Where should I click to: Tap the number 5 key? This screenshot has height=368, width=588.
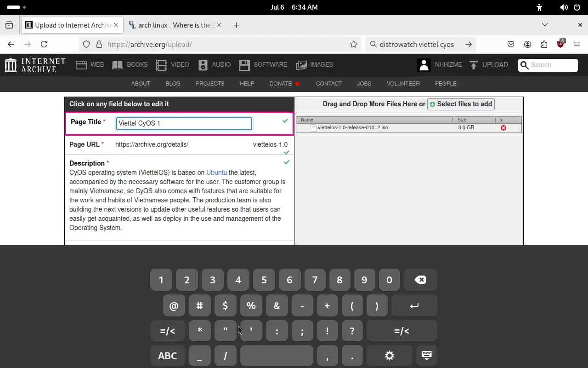(x=264, y=280)
